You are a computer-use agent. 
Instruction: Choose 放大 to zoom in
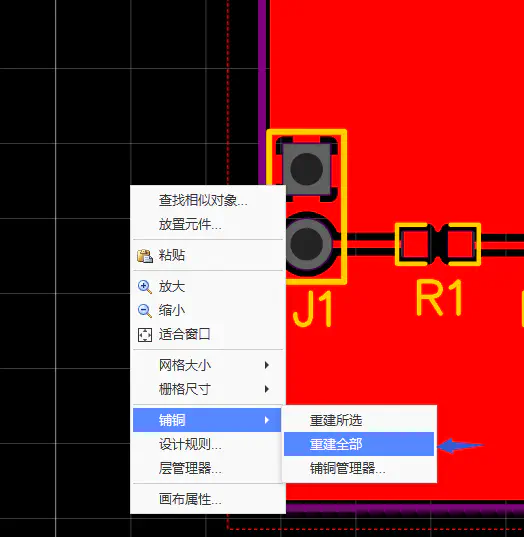[208, 286]
